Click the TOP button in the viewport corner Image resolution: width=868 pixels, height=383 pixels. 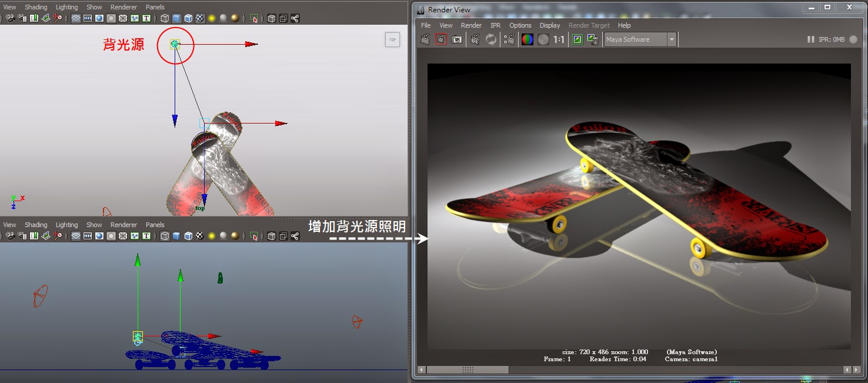click(392, 39)
